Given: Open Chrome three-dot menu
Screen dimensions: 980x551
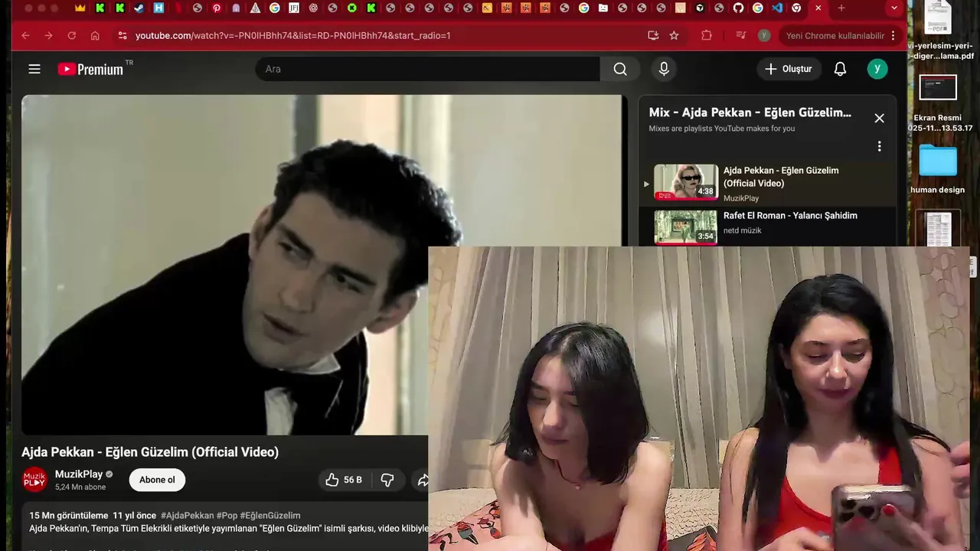Looking at the screenshot, I should pyautogui.click(x=893, y=35).
